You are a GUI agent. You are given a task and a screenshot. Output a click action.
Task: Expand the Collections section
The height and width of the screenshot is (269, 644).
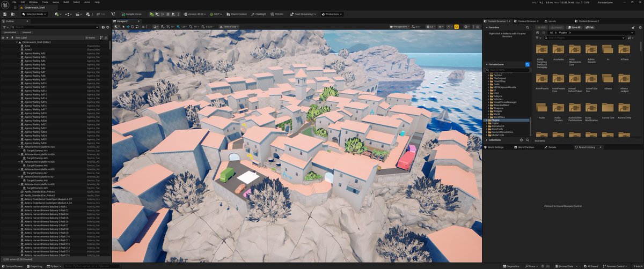[487, 140]
